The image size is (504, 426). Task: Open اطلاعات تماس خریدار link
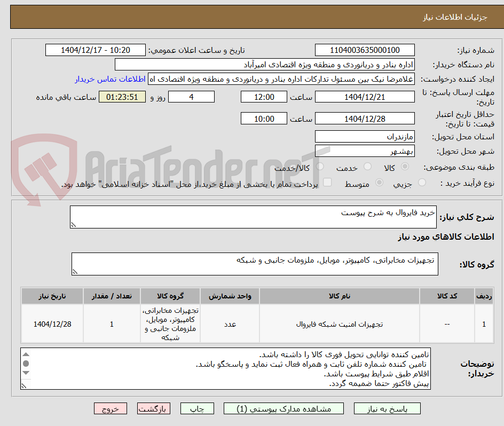(110, 79)
